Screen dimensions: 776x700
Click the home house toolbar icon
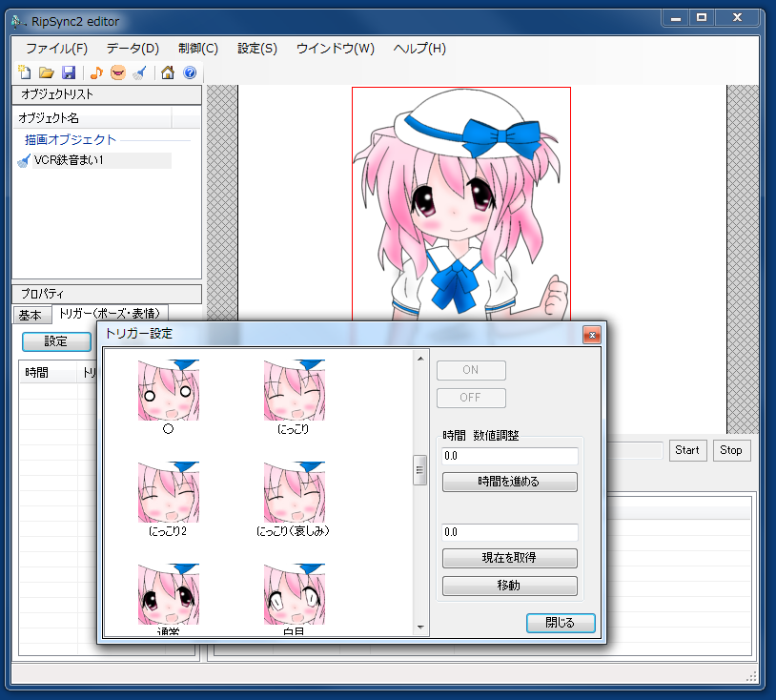point(168,72)
